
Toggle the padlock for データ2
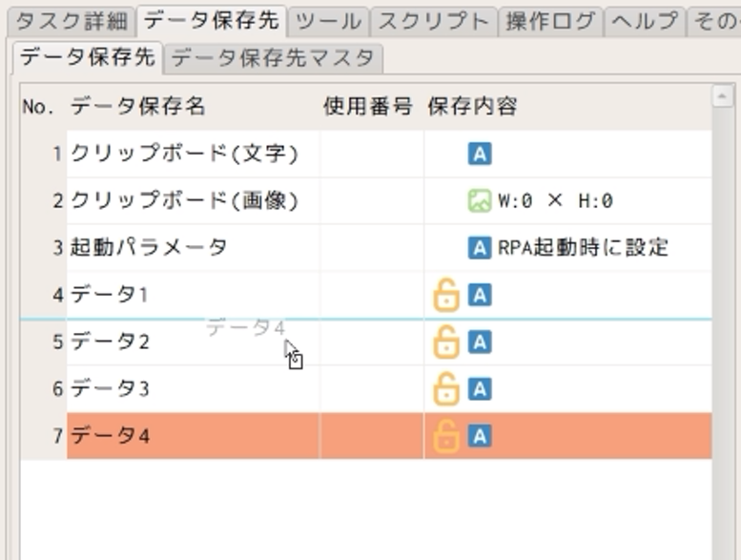445,342
